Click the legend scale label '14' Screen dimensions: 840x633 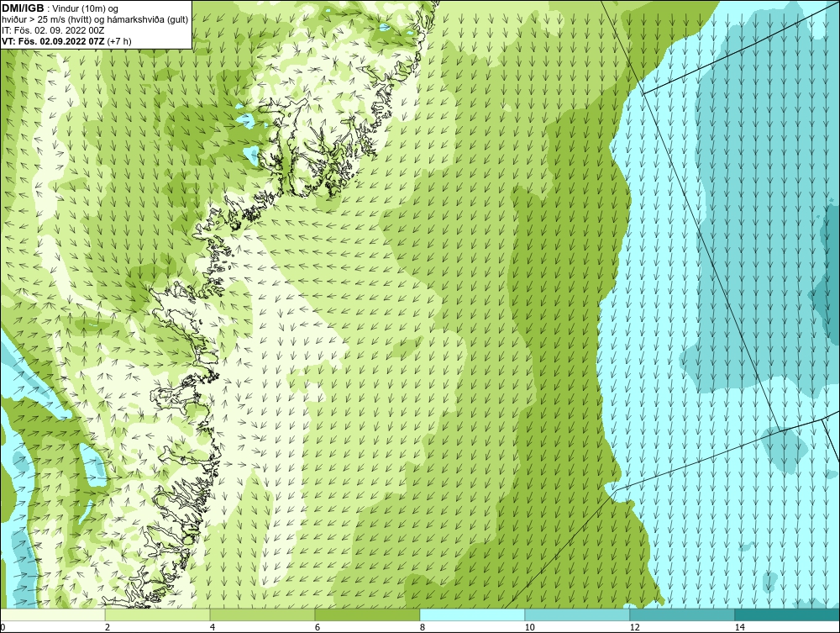tap(740, 627)
